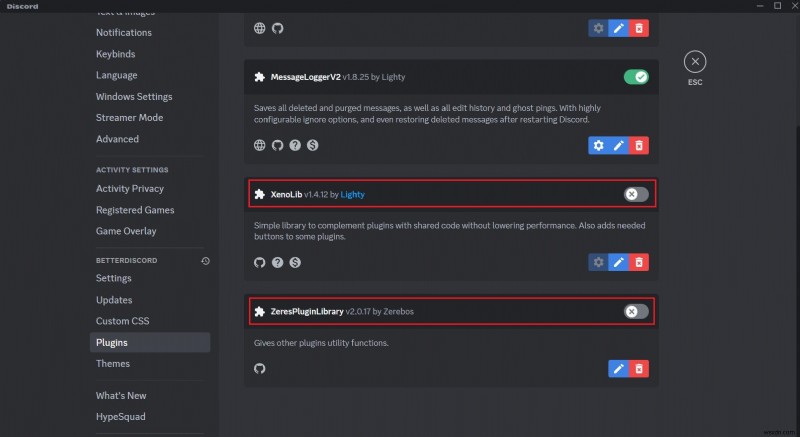The width and height of the screenshot is (800, 437).
Task: Close settings with ESC circle button
Action: [695, 62]
